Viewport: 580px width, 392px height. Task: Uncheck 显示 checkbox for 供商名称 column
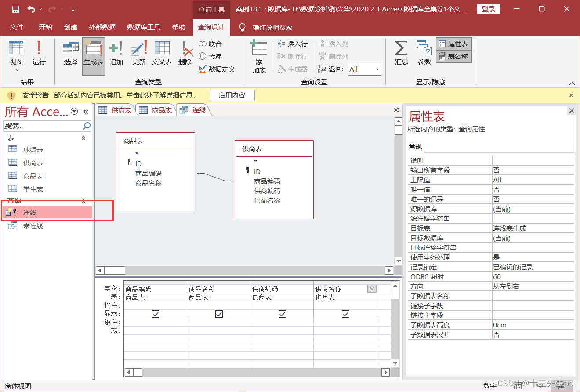345,314
